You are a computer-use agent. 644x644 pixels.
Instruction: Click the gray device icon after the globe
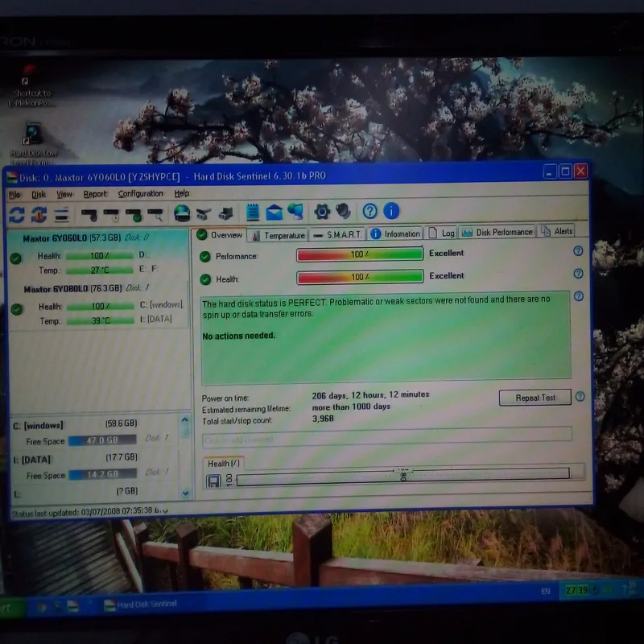[x=204, y=213]
